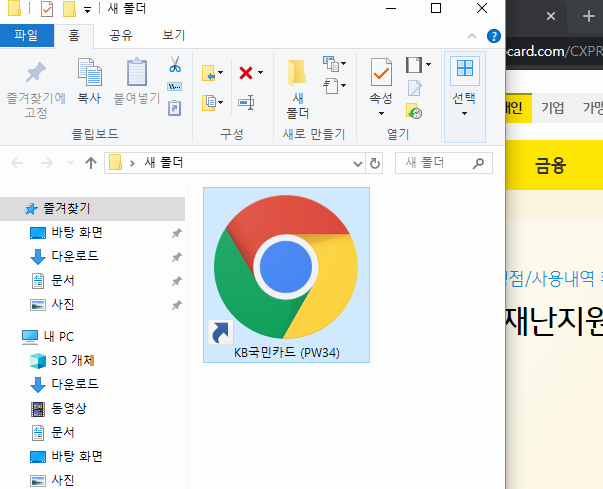
Task: Open quick access toolbar customize dropdown
Action: (88, 10)
